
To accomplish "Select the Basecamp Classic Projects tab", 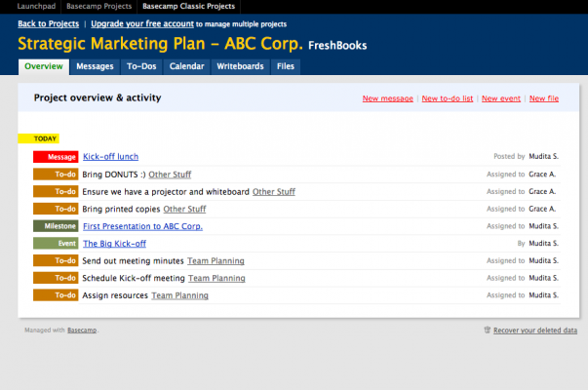I will point(188,7).
